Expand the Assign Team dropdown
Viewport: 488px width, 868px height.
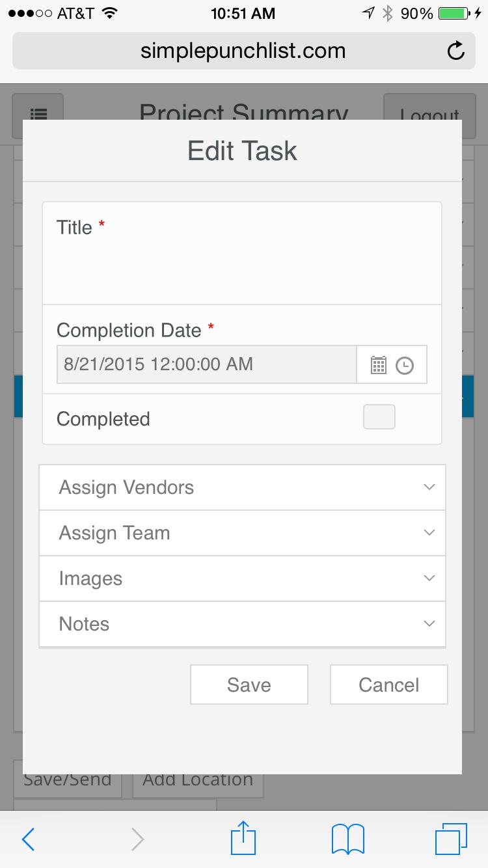click(242, 532)
